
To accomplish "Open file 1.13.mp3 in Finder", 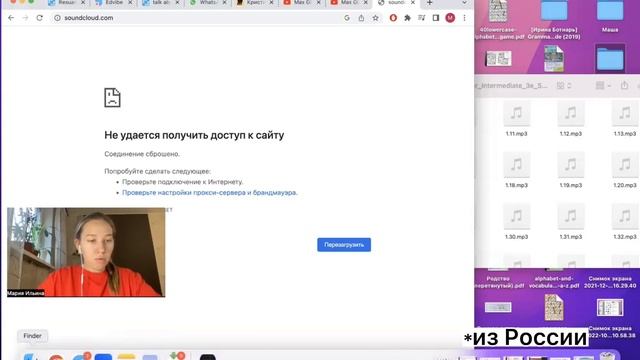I will pyautogui.click(x=625, y=119).
